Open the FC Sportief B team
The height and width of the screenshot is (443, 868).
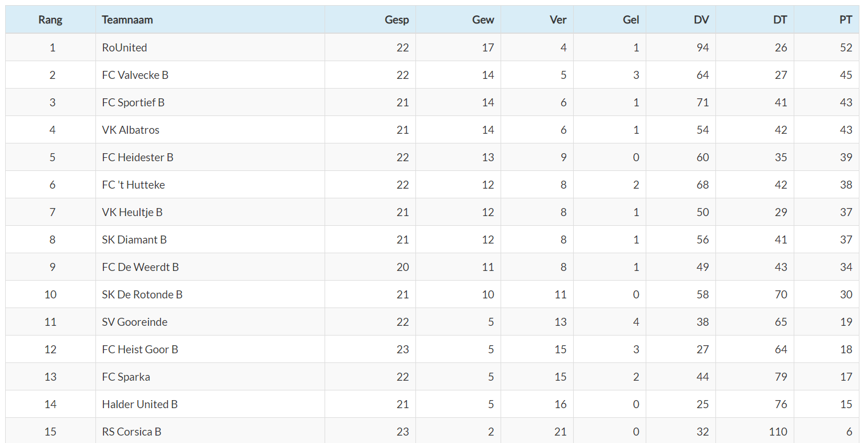tap(133, 102)
